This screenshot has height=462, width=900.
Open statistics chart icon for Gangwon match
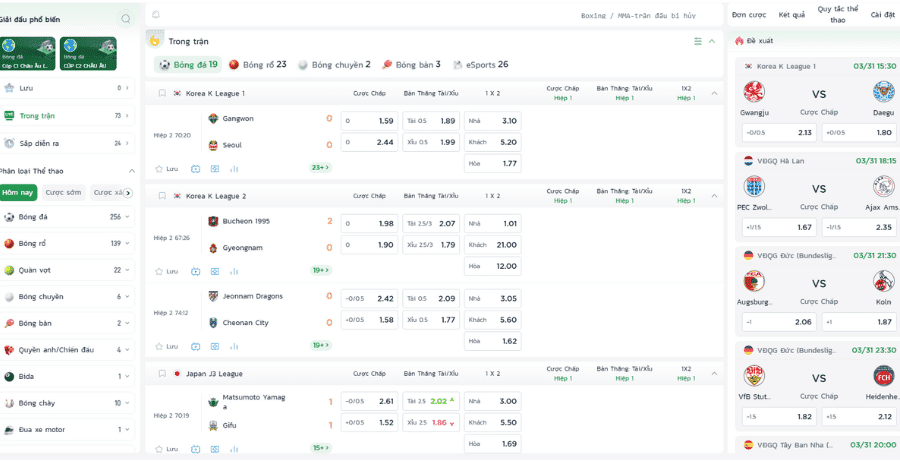pos(234,169)
